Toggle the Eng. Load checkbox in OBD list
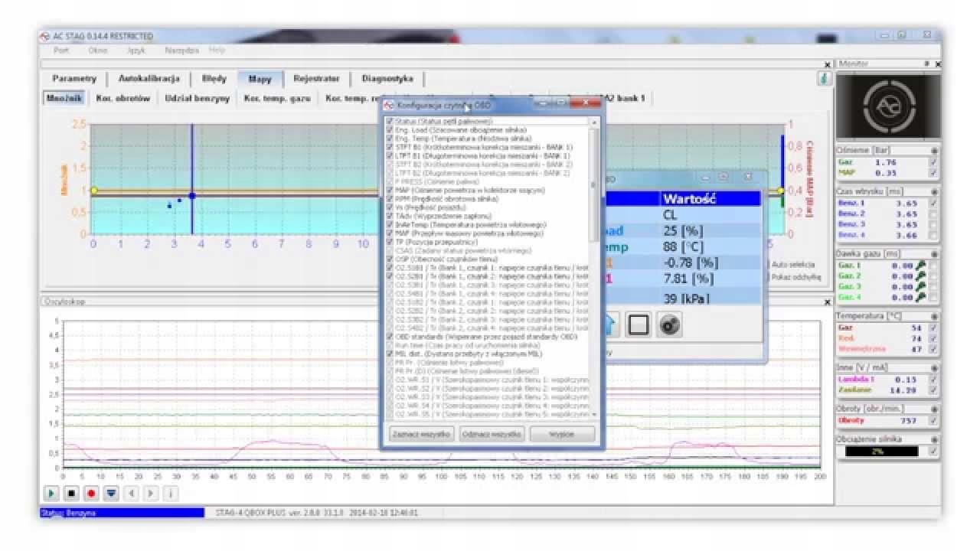Screen dimensions: 980x551 pos(390,130)
